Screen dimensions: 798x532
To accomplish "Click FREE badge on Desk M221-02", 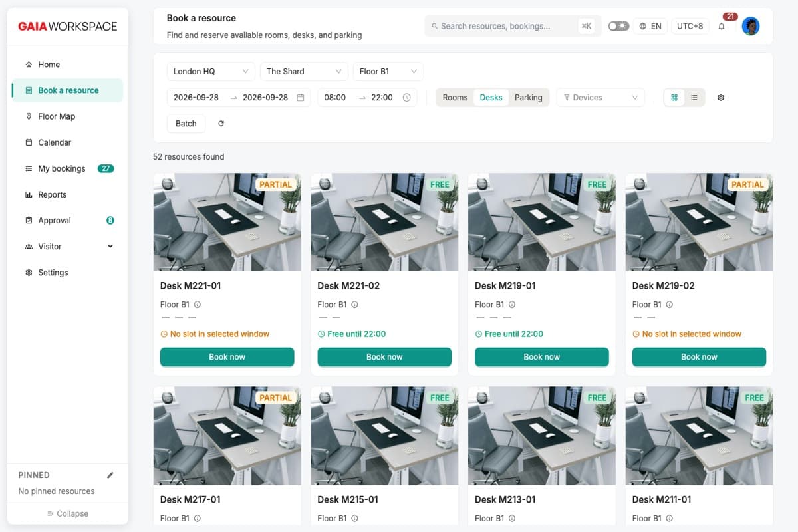I will 440,184.
